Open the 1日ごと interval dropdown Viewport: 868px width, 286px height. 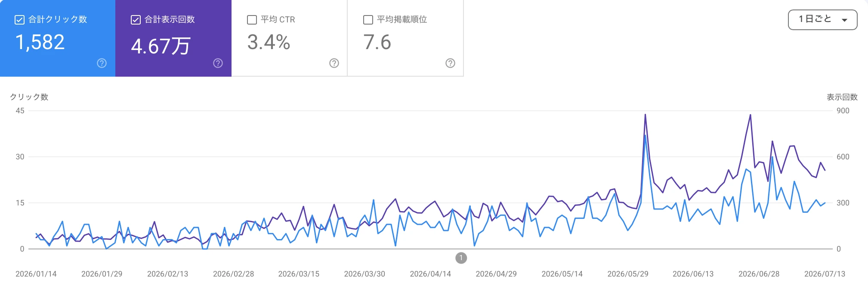click(822, 20)
